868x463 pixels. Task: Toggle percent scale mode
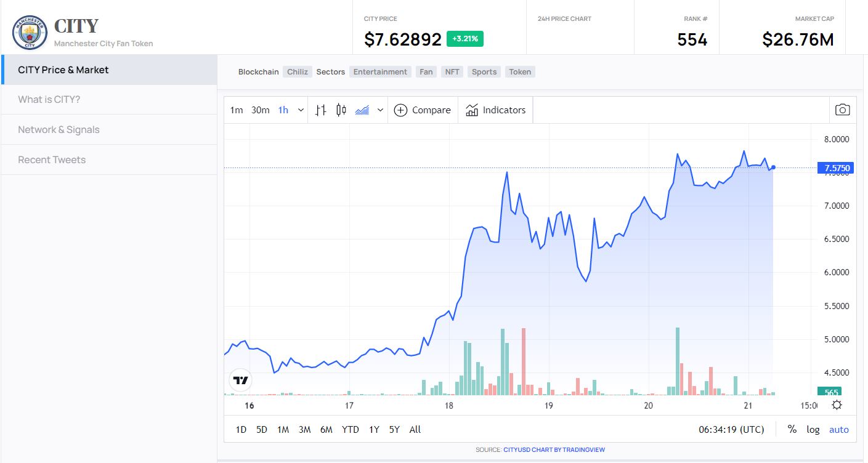tap(792, 430)
